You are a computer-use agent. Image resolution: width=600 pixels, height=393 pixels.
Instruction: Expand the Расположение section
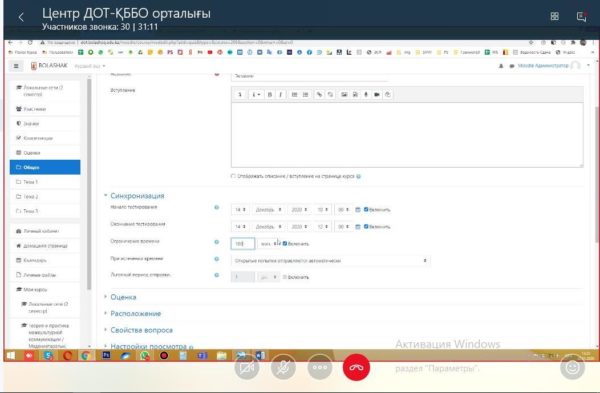[x=135, y=313]
